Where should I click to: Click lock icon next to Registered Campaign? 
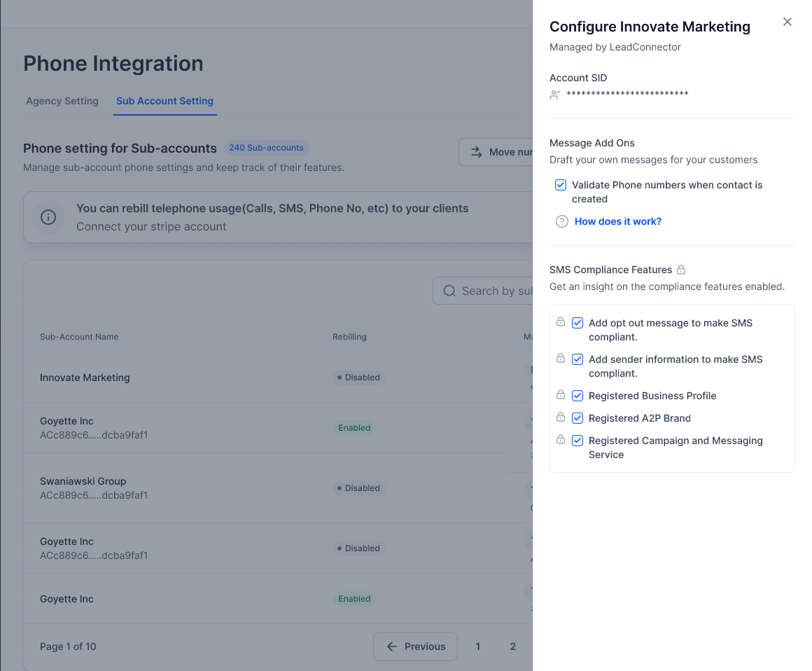tap(561, 439)
